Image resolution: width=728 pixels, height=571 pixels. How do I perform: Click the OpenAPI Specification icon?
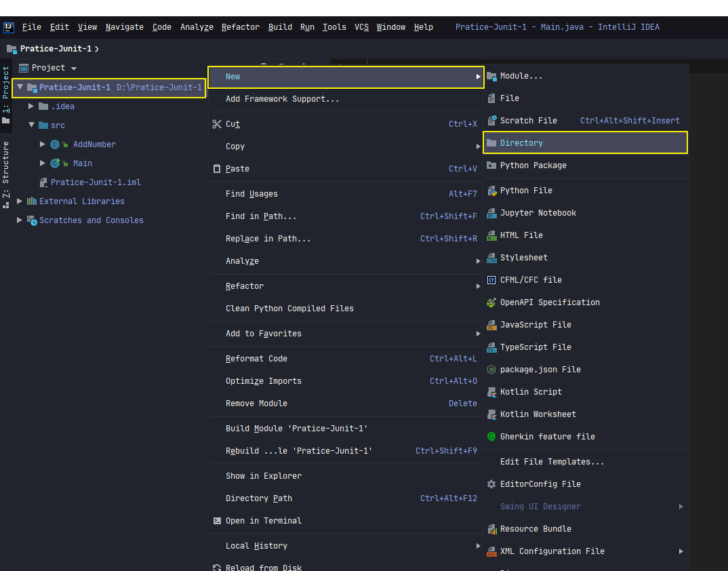coord(491,302)
